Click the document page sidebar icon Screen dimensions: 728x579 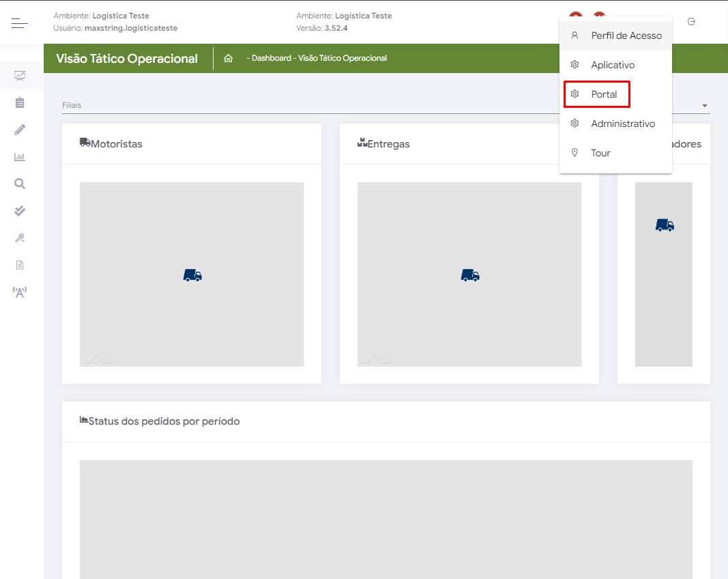[20, 265]
